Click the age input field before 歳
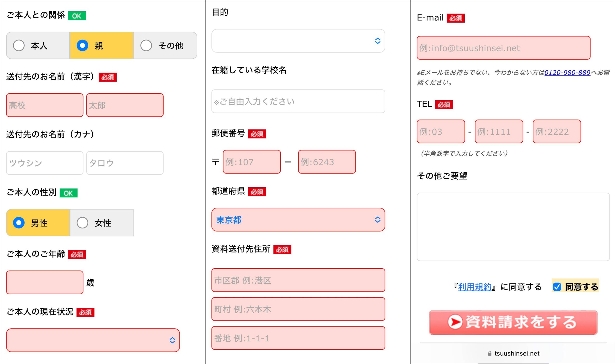This screenshot has width=616, height=364. tap(45, 282)
